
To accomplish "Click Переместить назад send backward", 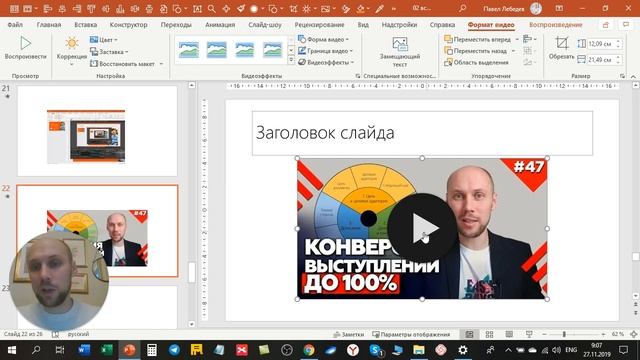I will [476, 51].
